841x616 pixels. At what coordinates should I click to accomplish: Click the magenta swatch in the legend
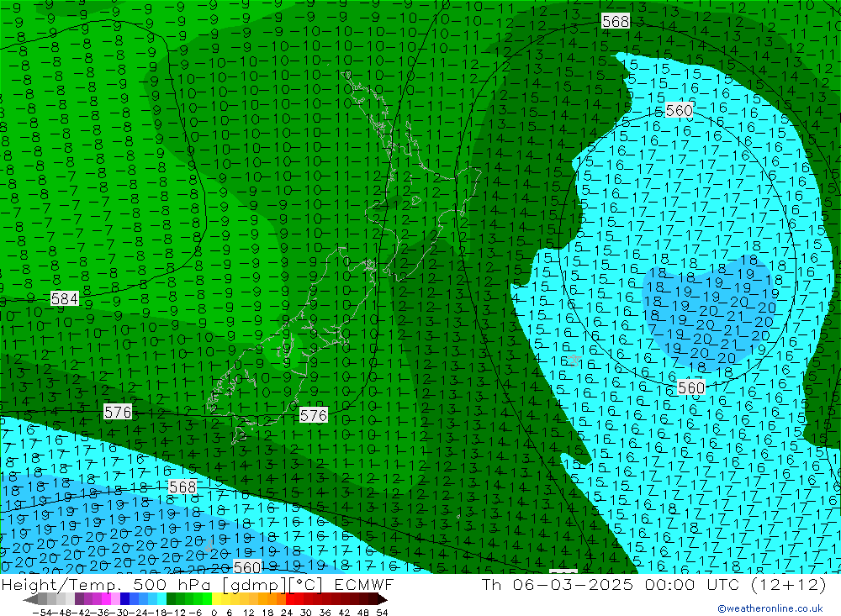pyautogui.click(x=106, y=599)
